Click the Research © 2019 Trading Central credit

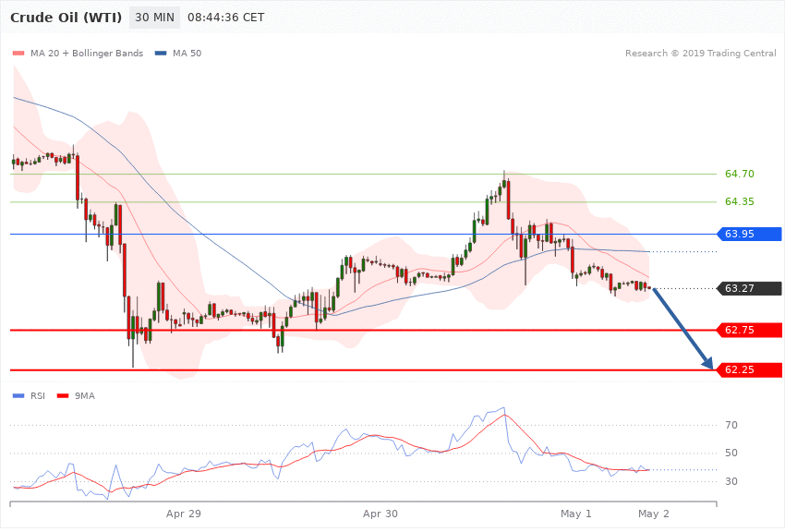point(700,53)
